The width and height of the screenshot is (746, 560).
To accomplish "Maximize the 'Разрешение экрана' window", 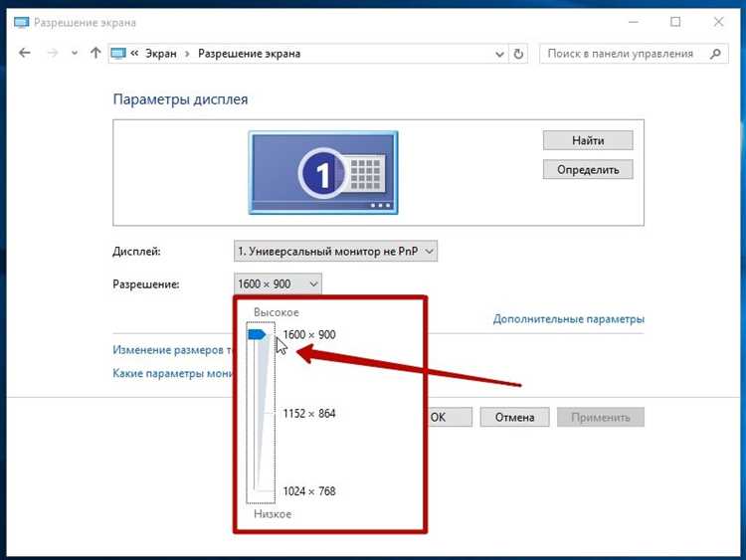I will (675, 22).
